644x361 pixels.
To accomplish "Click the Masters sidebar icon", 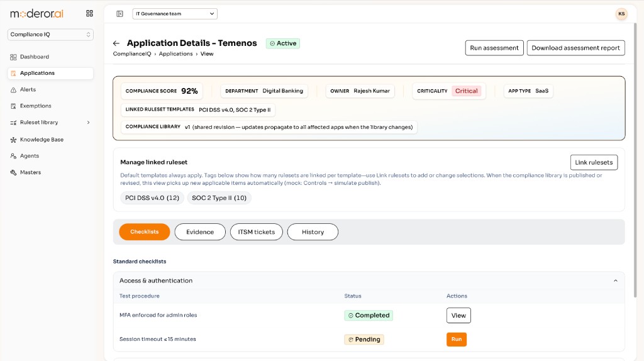I will [13, 172].
